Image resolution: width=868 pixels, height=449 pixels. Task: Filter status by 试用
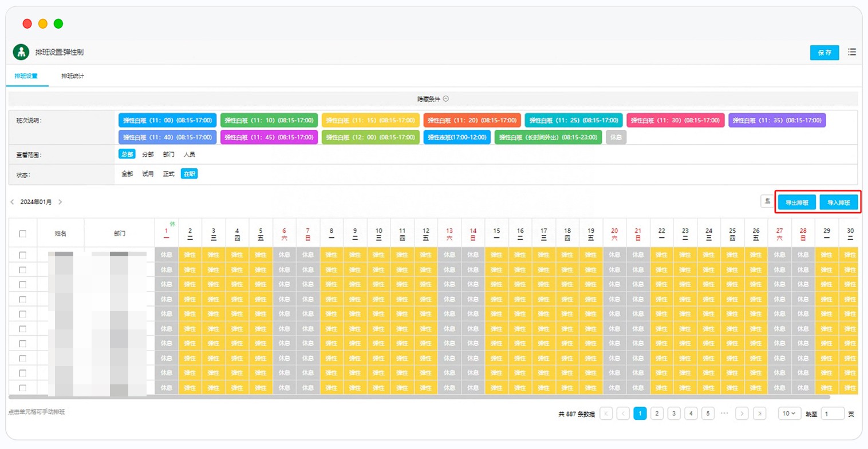tap(148, 174)
